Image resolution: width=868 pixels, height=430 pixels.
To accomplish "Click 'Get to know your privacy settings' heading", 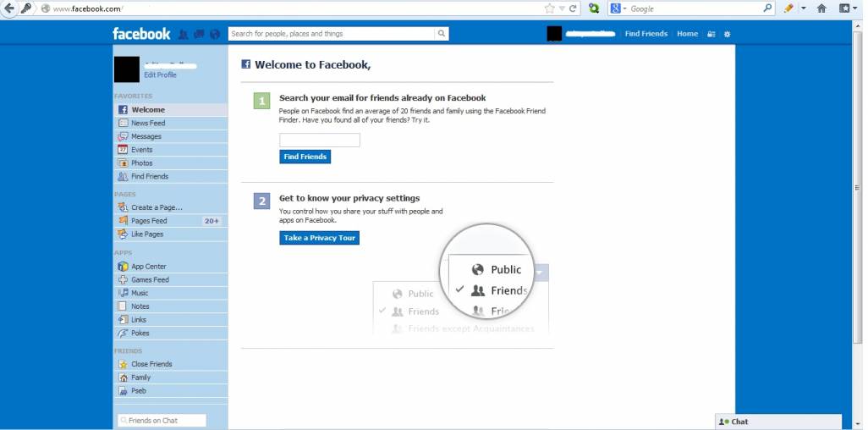I will click(349, 198).
